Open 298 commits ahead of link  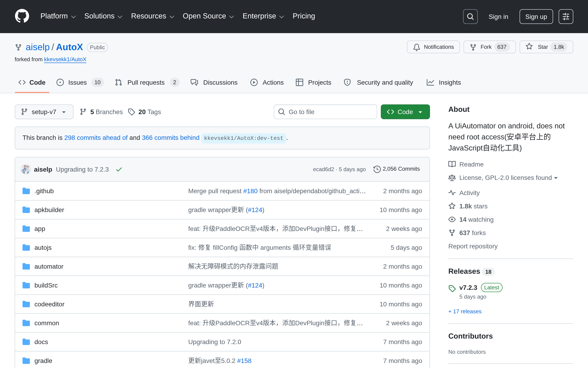click(96, 138)
